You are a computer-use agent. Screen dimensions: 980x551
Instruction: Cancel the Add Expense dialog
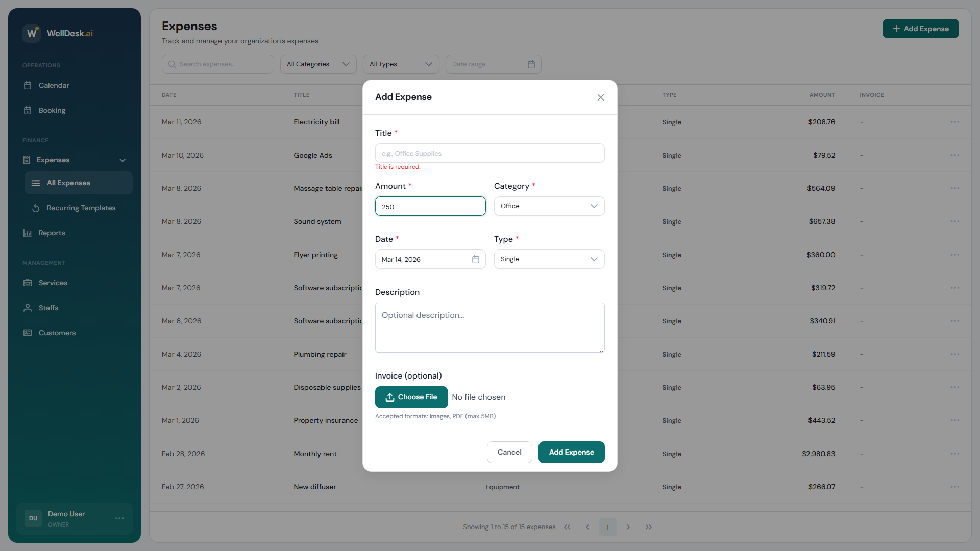pos(509,452)
